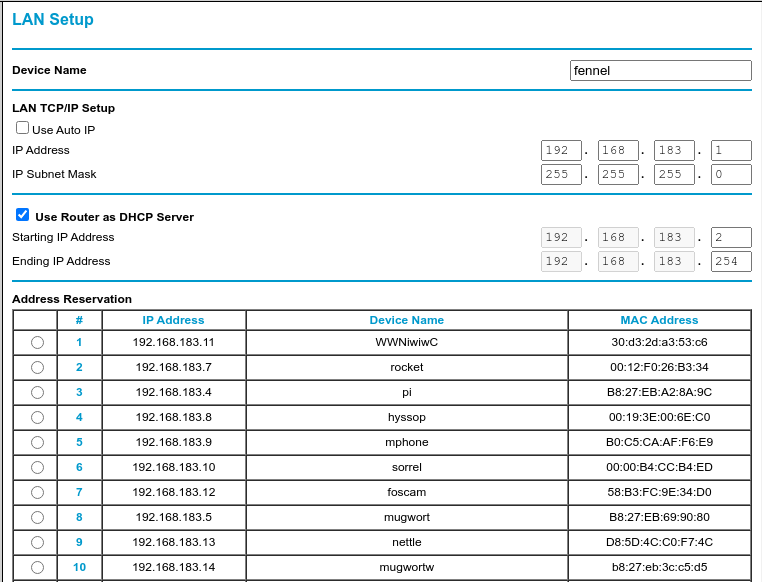Uncheck Use Router as DHCP Server
This screenshot has height=582, width=762.
tap(22, 215)
